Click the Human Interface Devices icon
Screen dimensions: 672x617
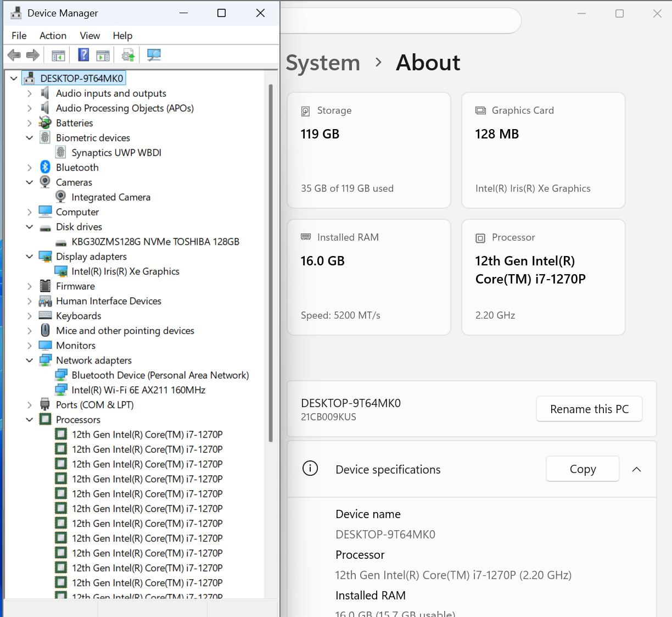(x=45, y=301)
